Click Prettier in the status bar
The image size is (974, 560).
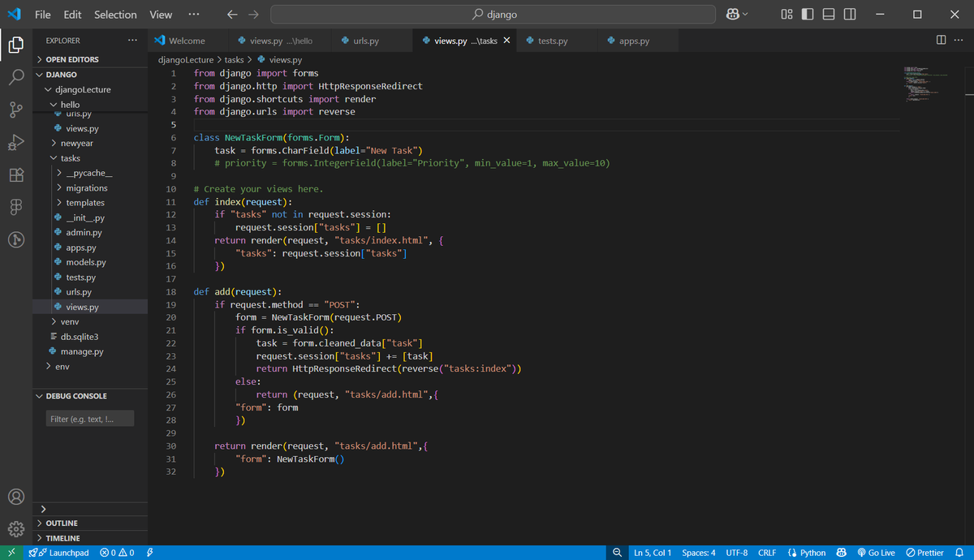925,552
